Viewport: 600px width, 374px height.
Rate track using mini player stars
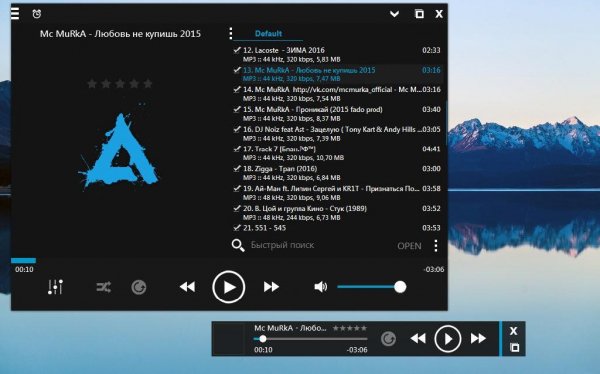click(x=350, y=328)
